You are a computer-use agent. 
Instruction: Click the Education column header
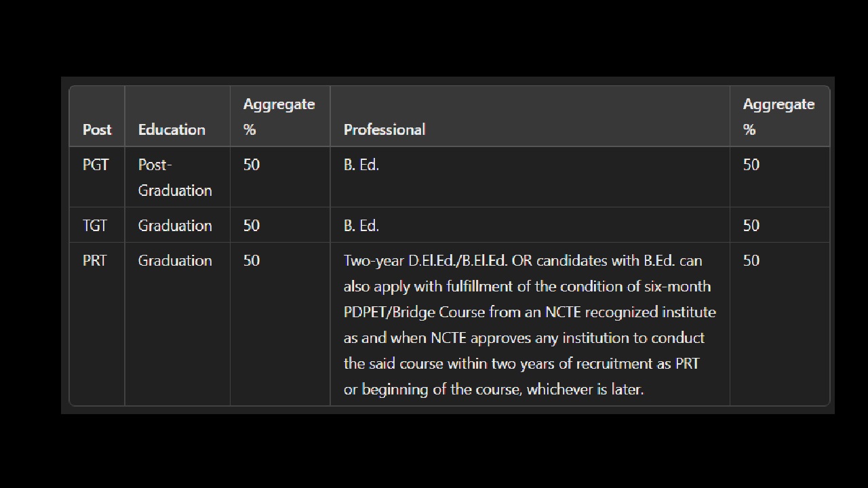[x=172, y=129]
